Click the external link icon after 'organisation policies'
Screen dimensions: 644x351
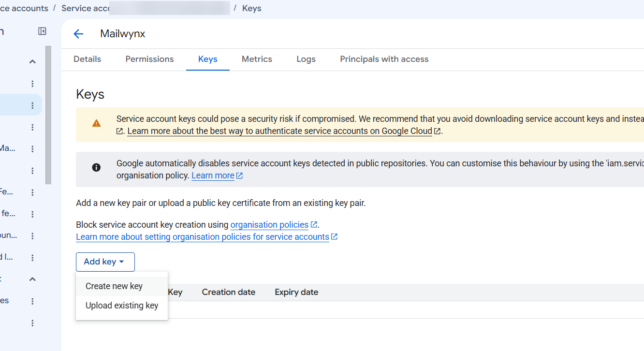(314, 224)
